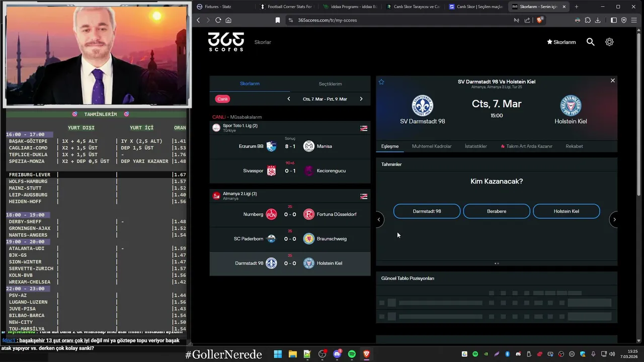This screenshot has width=644, height=362.
Task: Toggle the Canlı live filter
Action: point(222,99)
